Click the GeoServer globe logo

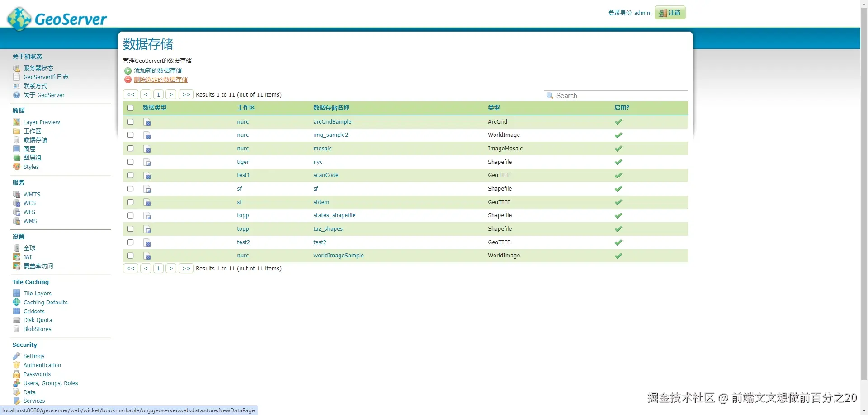pos(19,19)
